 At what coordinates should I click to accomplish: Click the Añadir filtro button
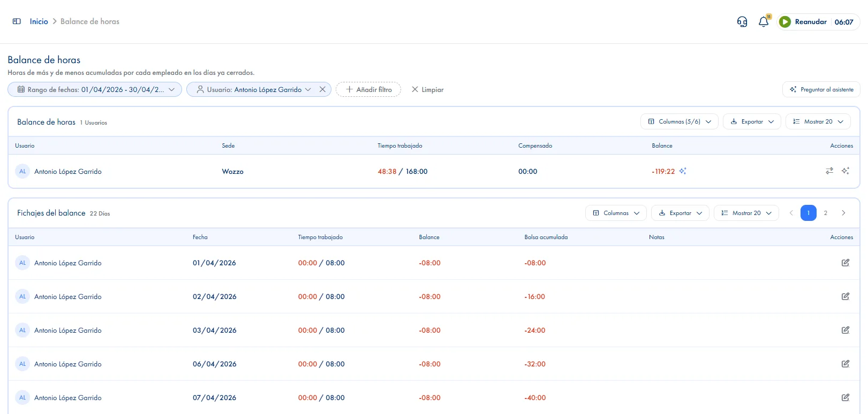click(368, 89)
